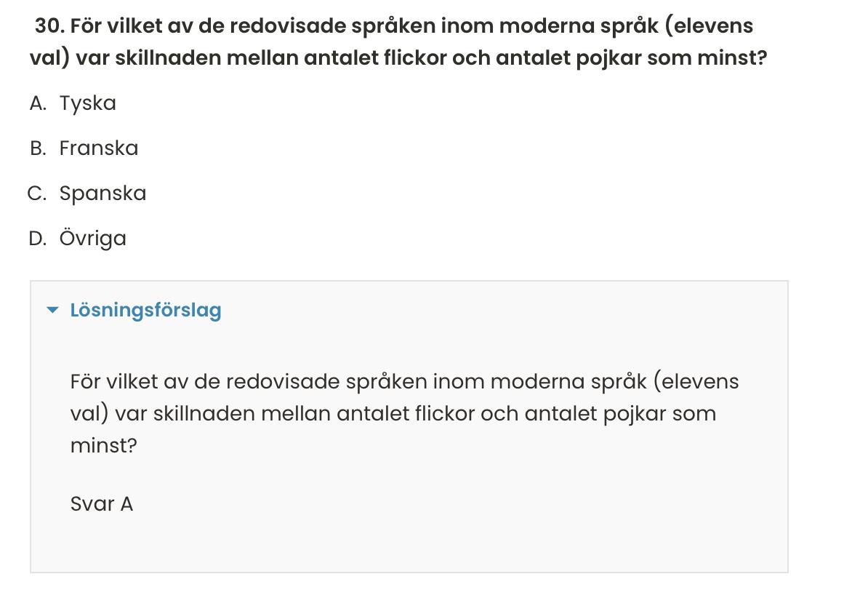The height and width of the screenshot is (614, 868).
Task: Click the letter A. option marker
Action: click(38, 103)
